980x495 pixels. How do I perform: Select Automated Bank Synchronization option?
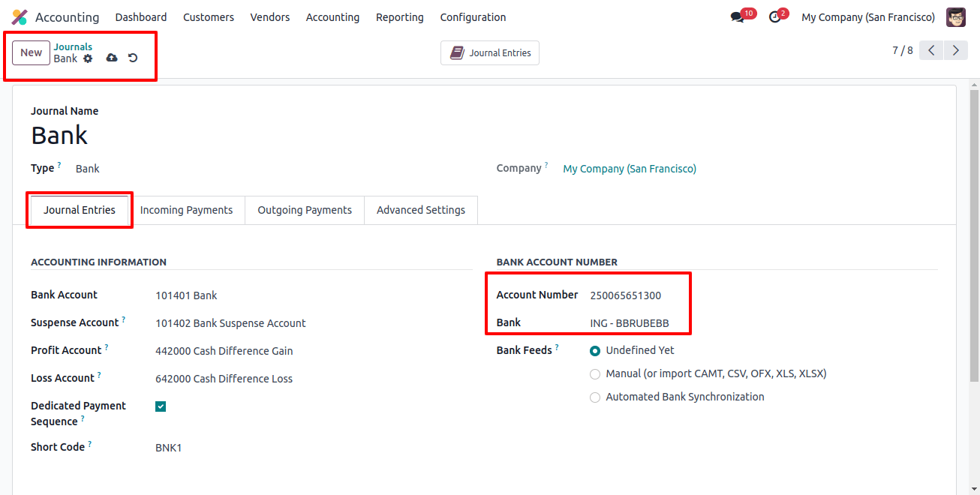595,397
